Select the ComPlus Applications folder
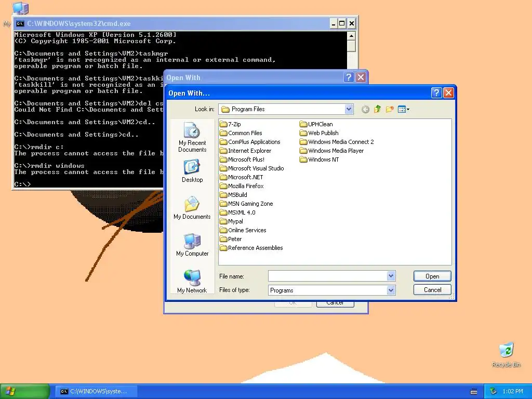Screen dimensions: 532x399 pyautogui.click(x=250, y=142)
